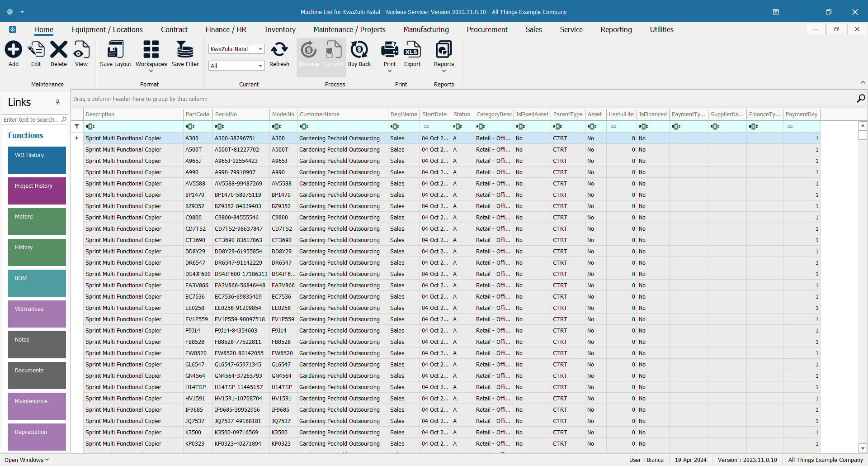Click the filter funnel in filter row
The width and height of the screenshot is (868, 466).
[x=77, y=127]
